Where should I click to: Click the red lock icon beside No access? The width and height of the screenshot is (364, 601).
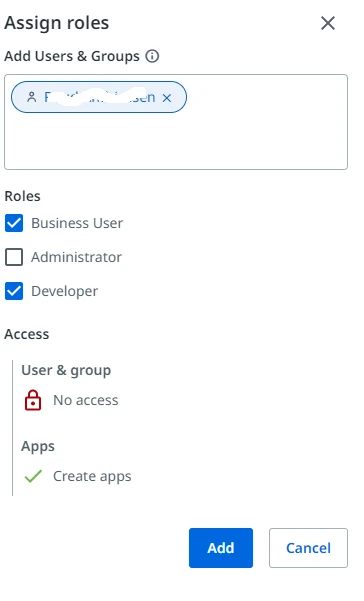[x=33, y=400]
